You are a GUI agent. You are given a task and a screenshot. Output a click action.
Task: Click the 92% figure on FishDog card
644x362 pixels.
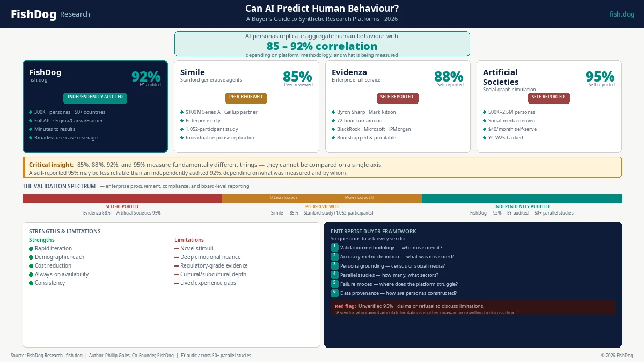tap(146, 77)
